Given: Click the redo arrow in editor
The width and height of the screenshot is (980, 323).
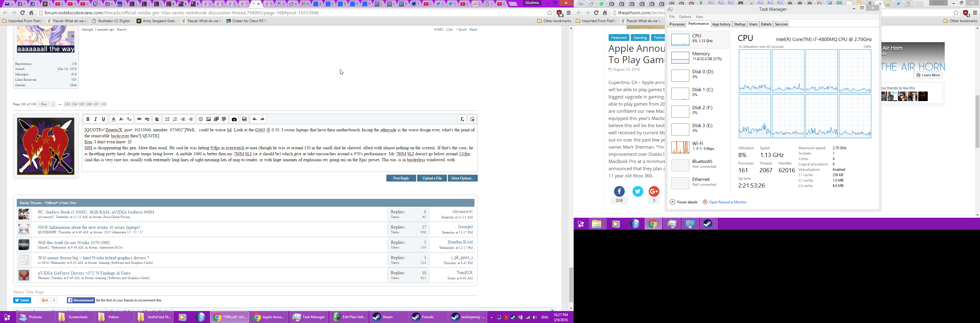Looking at the screenshot, I should tap(263, 119).
